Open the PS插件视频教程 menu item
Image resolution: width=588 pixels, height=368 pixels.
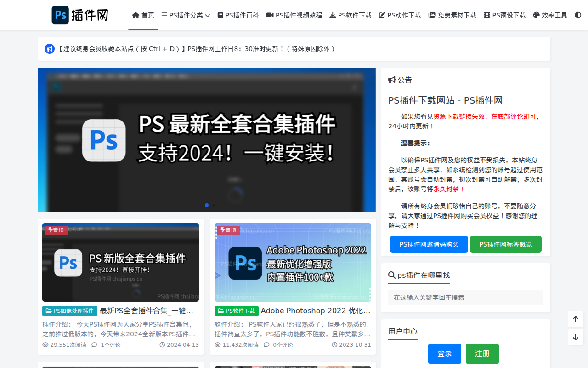[x=294, y=15]
